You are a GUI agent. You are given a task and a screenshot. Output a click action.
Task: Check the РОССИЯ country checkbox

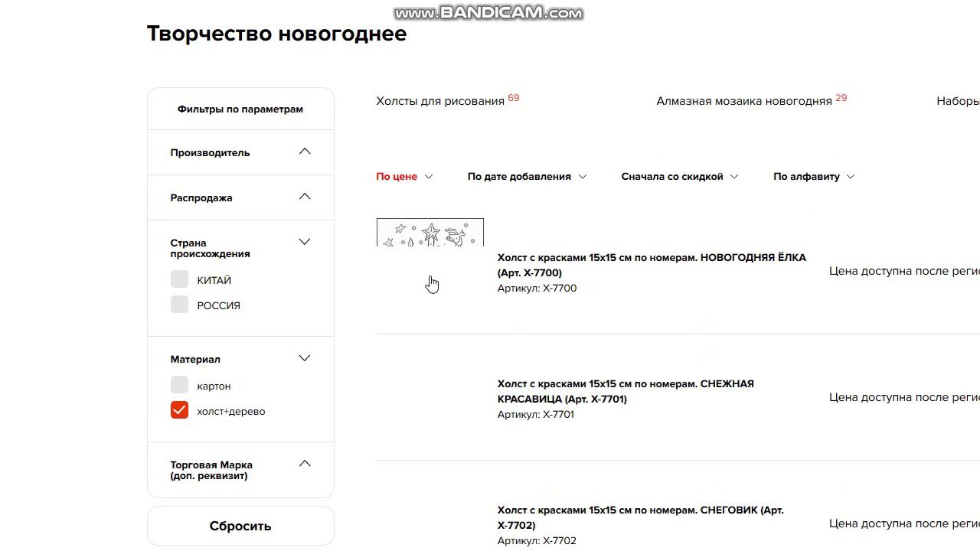179,305
